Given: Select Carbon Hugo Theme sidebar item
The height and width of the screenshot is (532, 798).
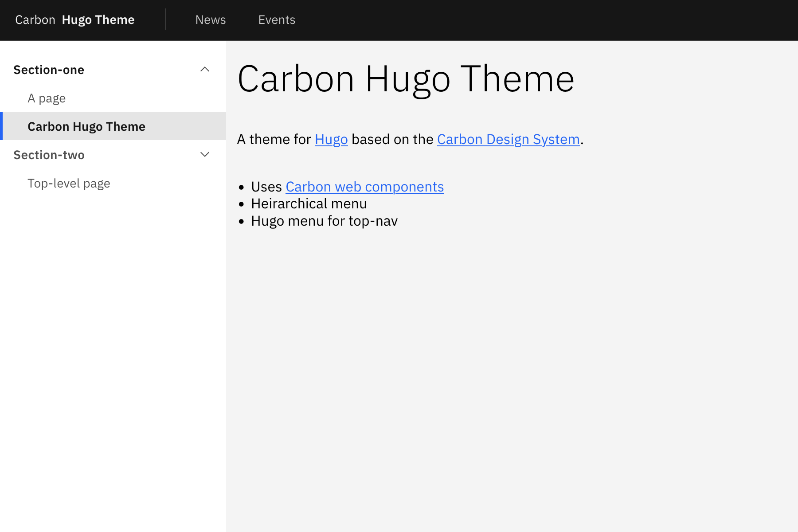Looking at the screenshot, I should tap(113, 126).
